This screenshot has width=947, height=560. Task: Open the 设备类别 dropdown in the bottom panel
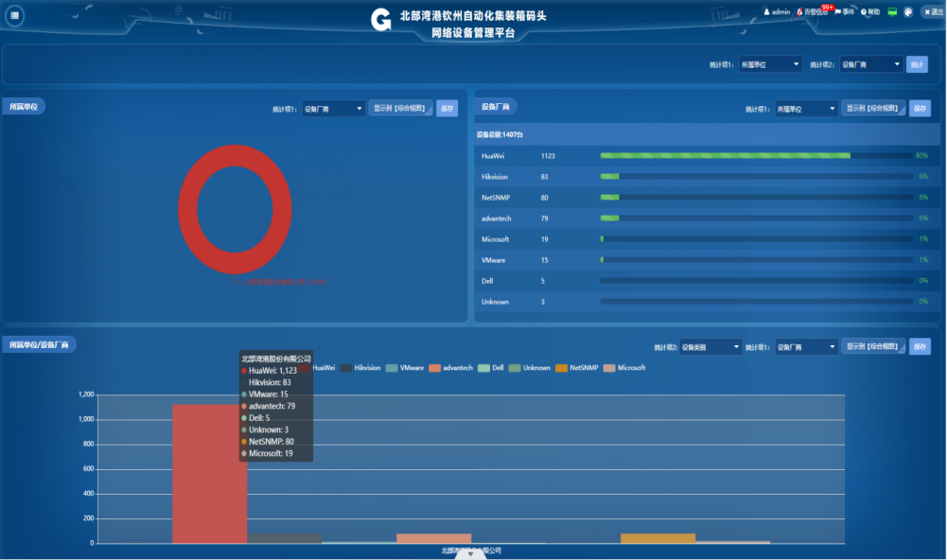710,347
